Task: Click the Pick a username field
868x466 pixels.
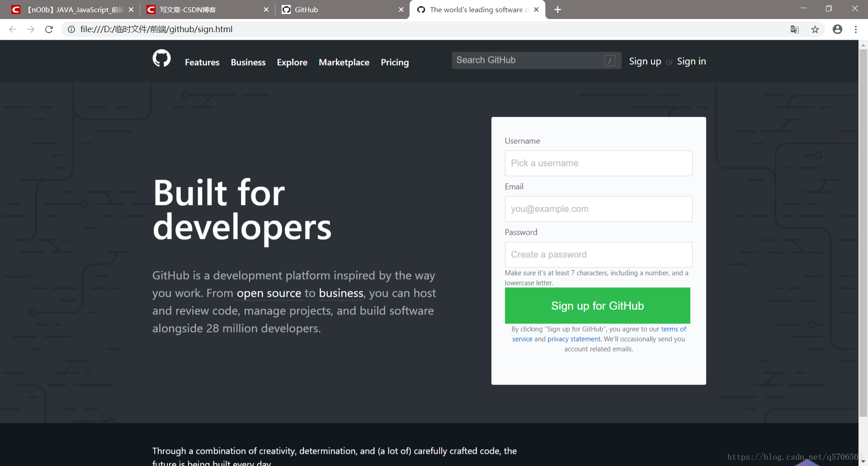Action: click(598, 163)
